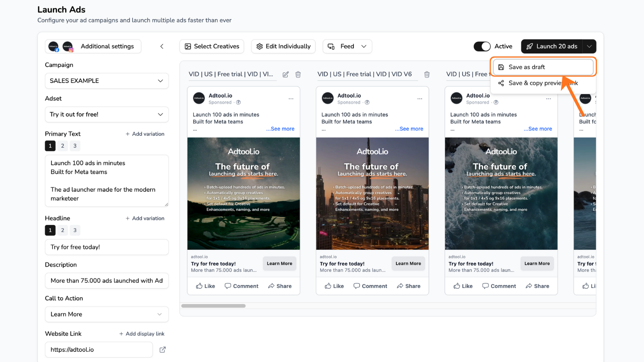Image resolution: width=644 pixels, height=362 pixels.
Task: Click the third ad ocean waves creative
Action: [x=501, y=194]
